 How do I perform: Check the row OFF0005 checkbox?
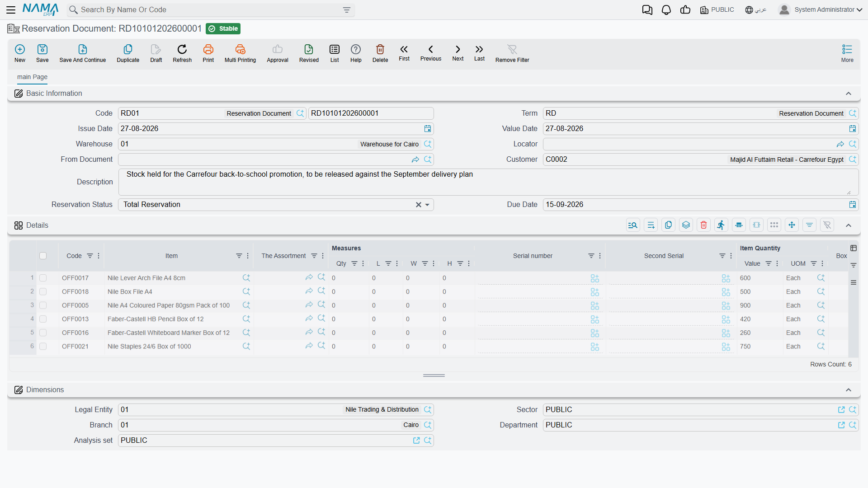[x=43, y=305]
